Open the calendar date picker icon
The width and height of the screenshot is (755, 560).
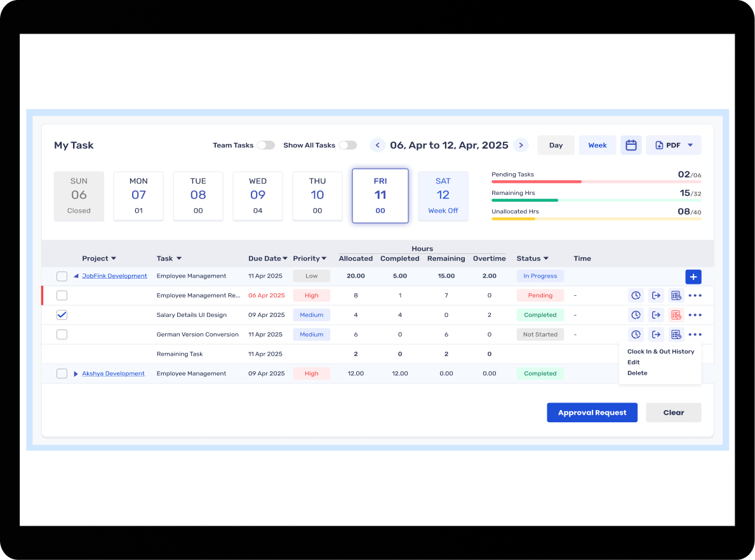pos(631,145)
